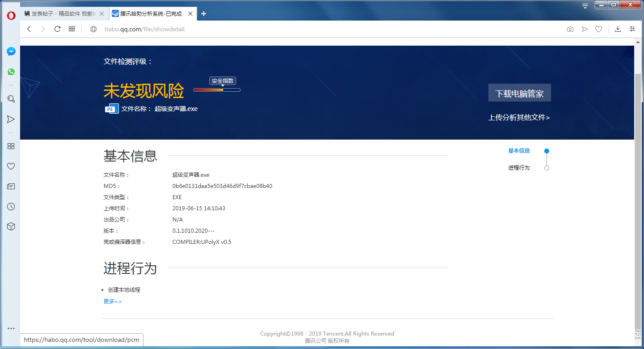Click the file type value EXE
Viewport: 644px width, 349px height.
177,197
